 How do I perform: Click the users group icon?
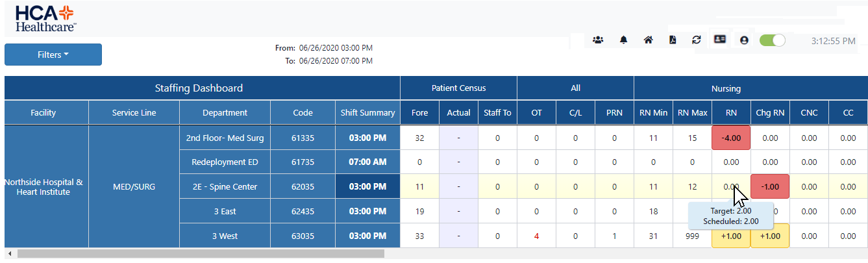[x=598, y=40]
